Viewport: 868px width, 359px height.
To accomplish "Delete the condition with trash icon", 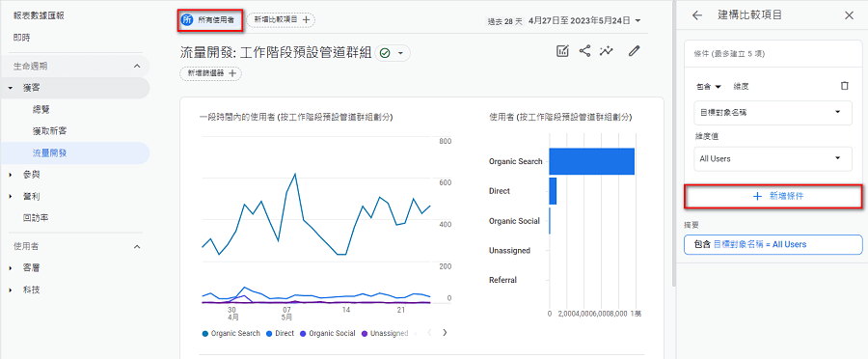I will click(844, 86).
